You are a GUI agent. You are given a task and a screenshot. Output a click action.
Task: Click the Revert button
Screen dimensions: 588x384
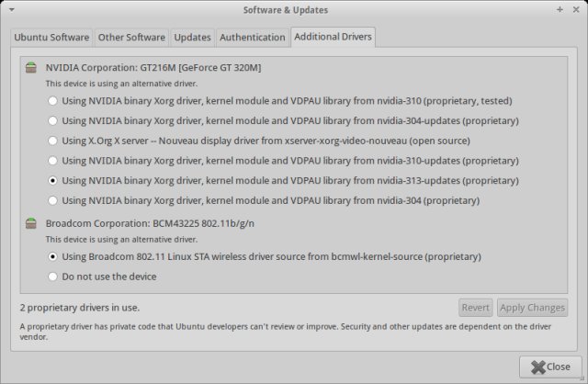point(476,308)
